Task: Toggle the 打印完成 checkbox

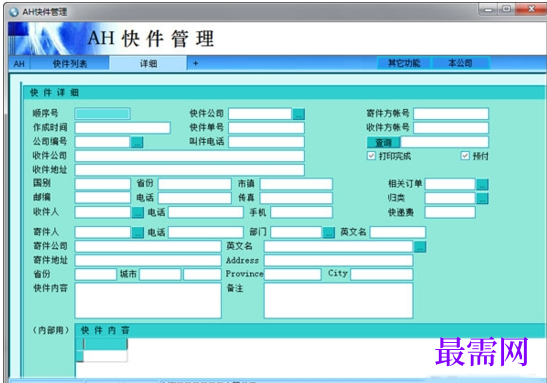Action: [x=371, y=156]
